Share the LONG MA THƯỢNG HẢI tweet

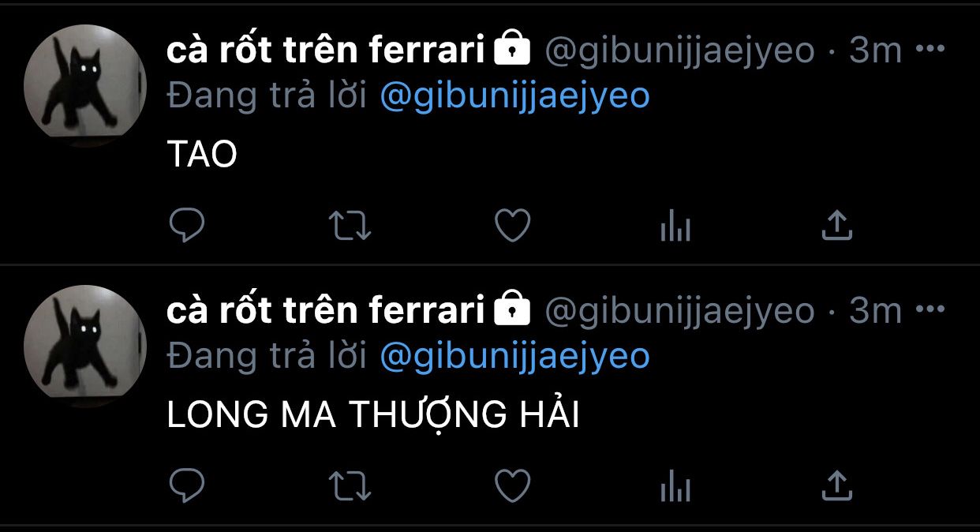point(837,485)
